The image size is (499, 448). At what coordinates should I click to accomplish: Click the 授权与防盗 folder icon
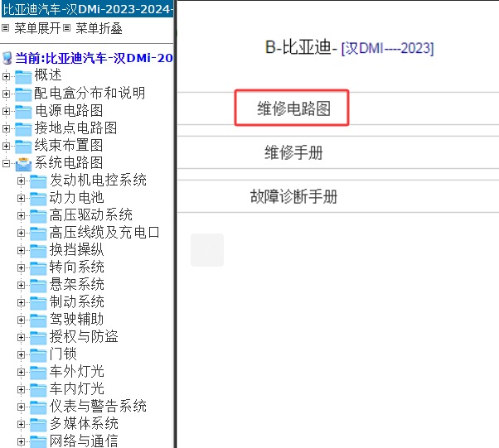[x=38, y=337]
